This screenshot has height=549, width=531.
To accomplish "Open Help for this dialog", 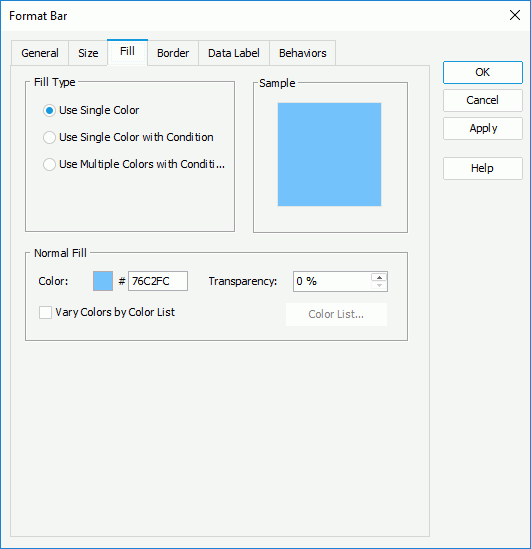I will (483, 168).
